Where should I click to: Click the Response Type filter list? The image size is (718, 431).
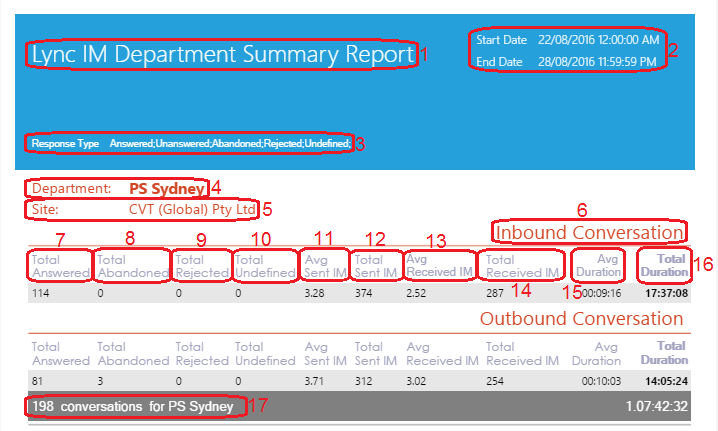tap(230, 144)
